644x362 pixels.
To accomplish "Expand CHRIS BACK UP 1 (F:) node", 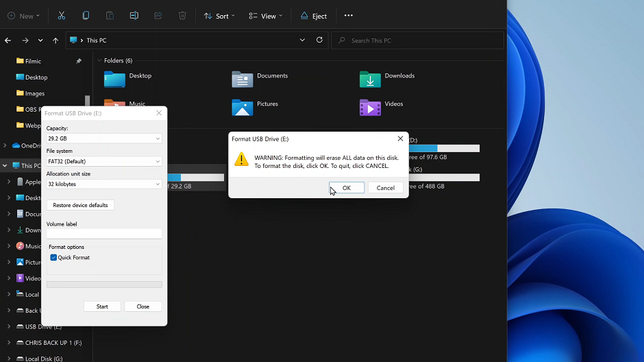I will point(9,343).
